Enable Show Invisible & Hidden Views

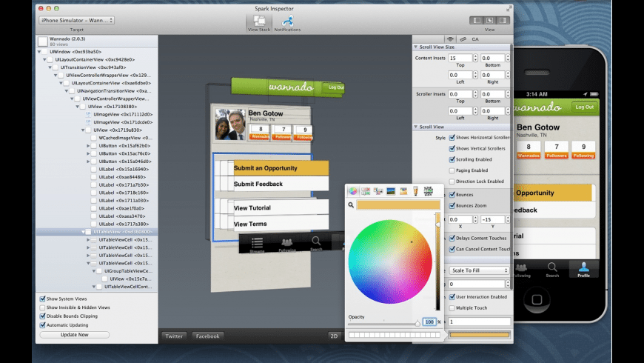point(42,307)
